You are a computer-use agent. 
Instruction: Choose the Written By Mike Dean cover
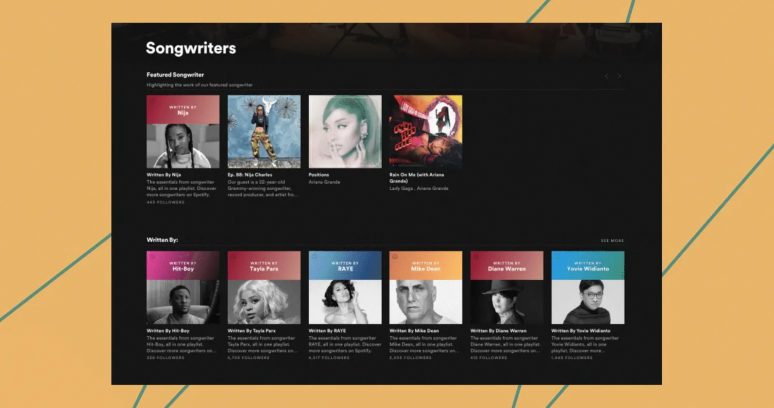[x=426, y=287]
